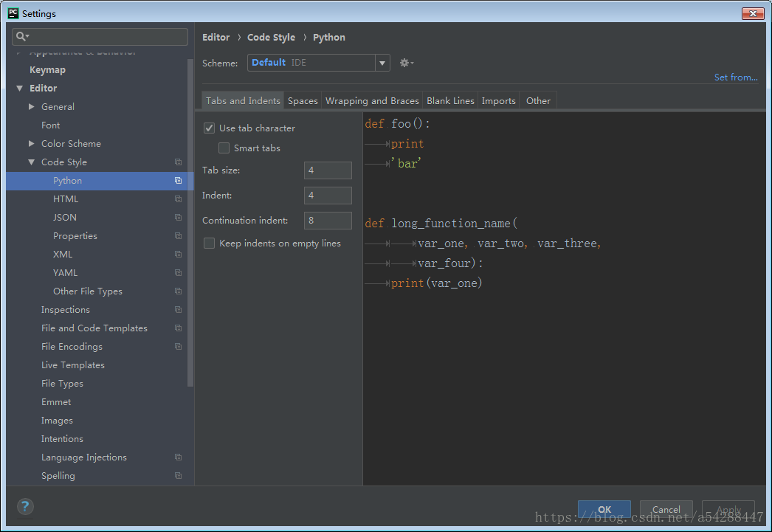Click the copy icon beside Python
The image size is (772, 532).
(x=178, y=181)
